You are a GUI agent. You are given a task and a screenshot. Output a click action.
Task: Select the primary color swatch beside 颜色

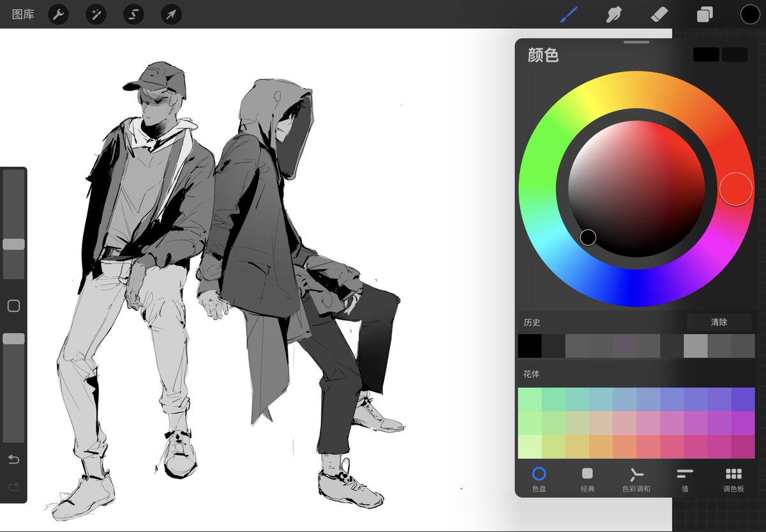[x=706, y=55]
